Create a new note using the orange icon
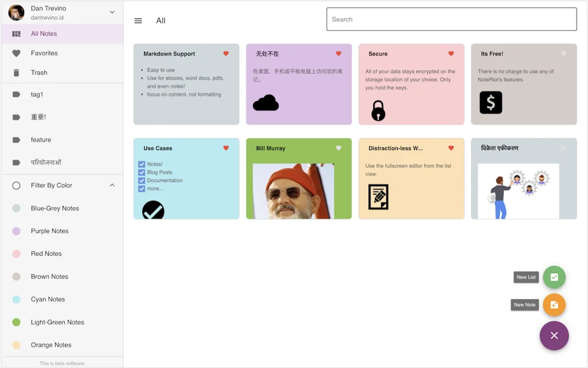The height and width of the screenshot is (368, 588). pos(554,305)
